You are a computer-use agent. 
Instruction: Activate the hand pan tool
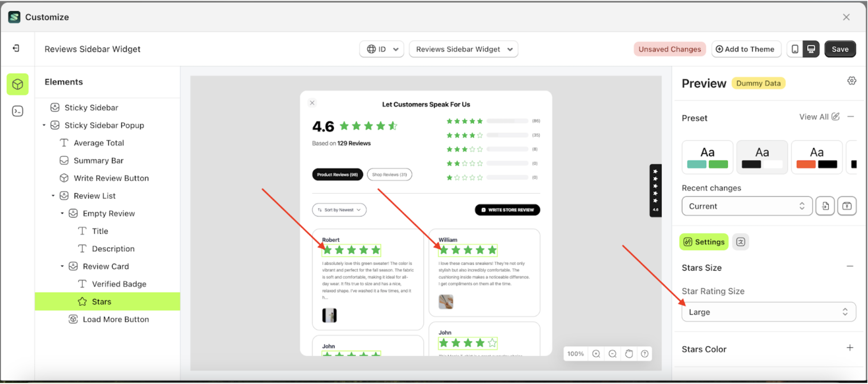(629, 354)
